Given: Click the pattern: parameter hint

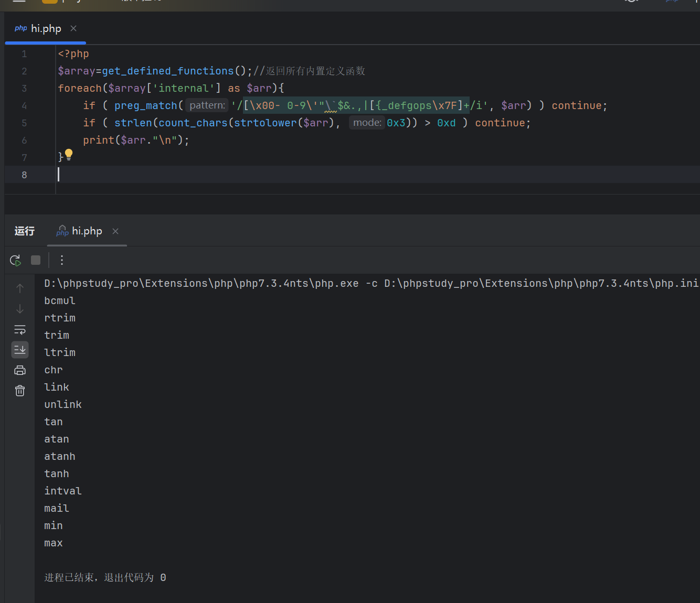Looking at the screenshot, I should (x=207, y=105).
